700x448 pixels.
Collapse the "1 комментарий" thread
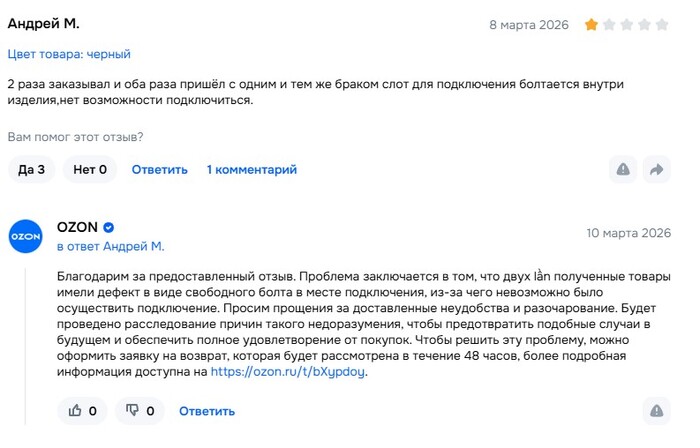(251, 169)
